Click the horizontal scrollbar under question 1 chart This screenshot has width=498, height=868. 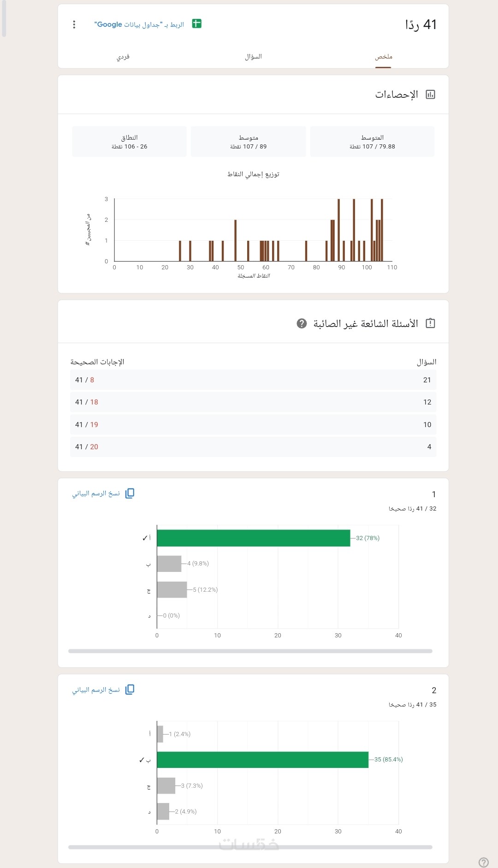click(250, 651)
